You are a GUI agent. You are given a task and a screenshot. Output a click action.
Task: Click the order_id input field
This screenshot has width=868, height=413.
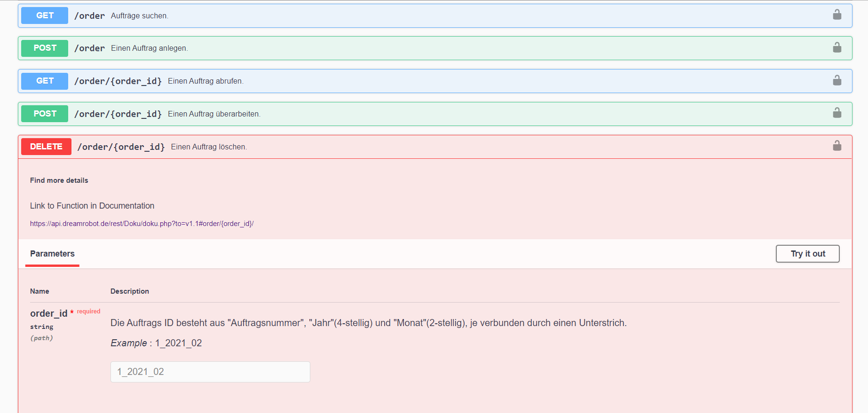(x=210, y=372)
